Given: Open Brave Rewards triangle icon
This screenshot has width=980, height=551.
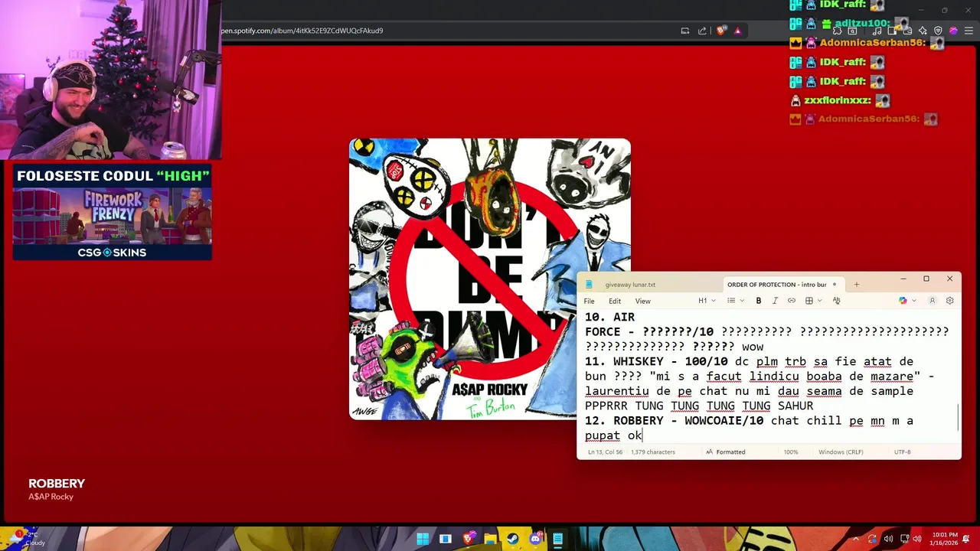Looking at the screenshot, I should click(737, 31).
